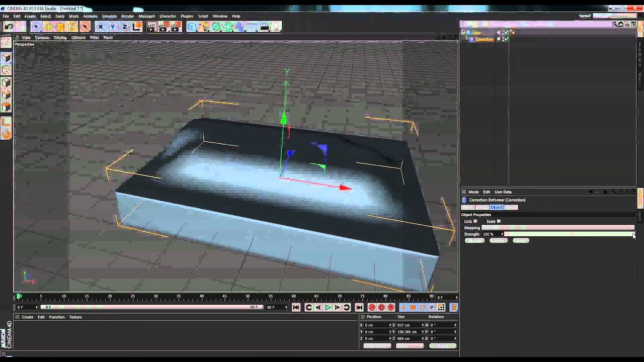Select the Move tool
644x362 pixels.
coord(48,27)
